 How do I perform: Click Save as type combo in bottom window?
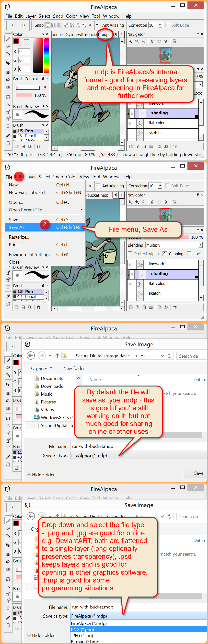[x=139, y=616]
